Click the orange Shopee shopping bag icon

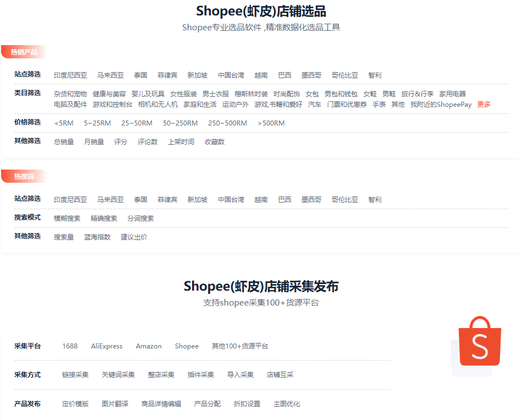click(x=480, y=342)
